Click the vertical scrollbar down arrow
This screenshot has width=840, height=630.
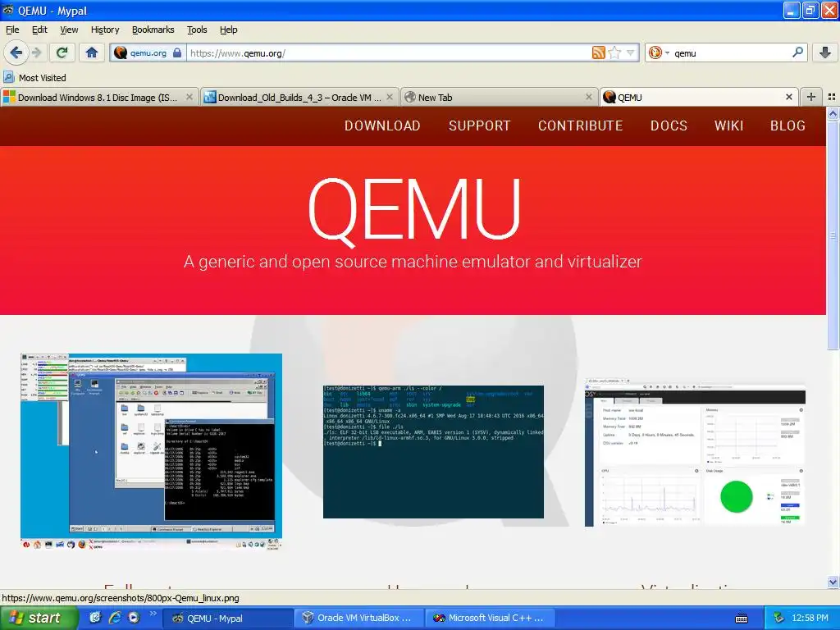point(833,582)
